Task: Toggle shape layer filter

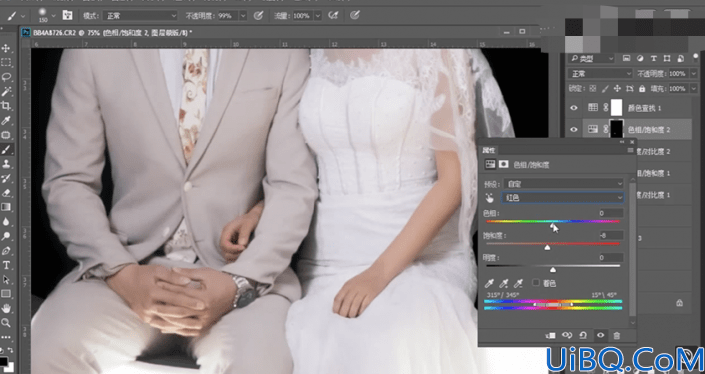Action: (x=667, y=58)
